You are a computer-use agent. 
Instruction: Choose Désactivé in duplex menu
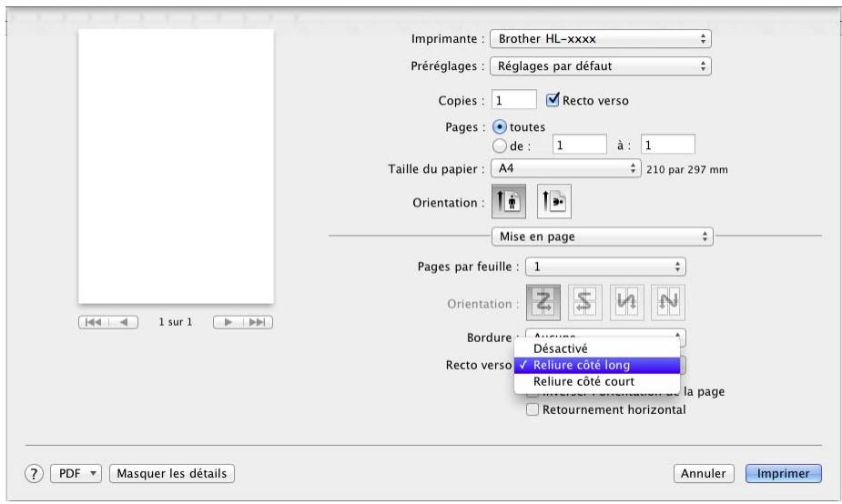pos(597,348)
